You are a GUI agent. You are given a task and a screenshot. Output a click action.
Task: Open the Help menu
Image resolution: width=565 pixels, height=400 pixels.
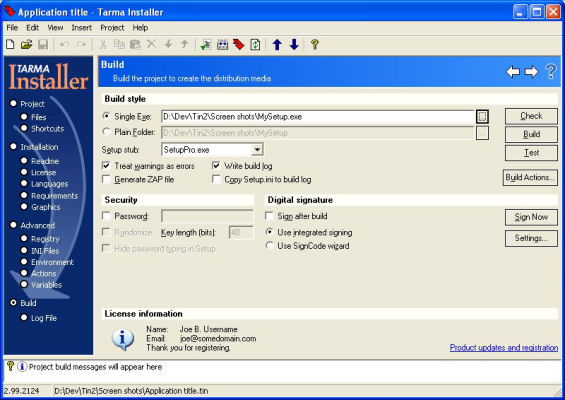click(x=140, y=28)
